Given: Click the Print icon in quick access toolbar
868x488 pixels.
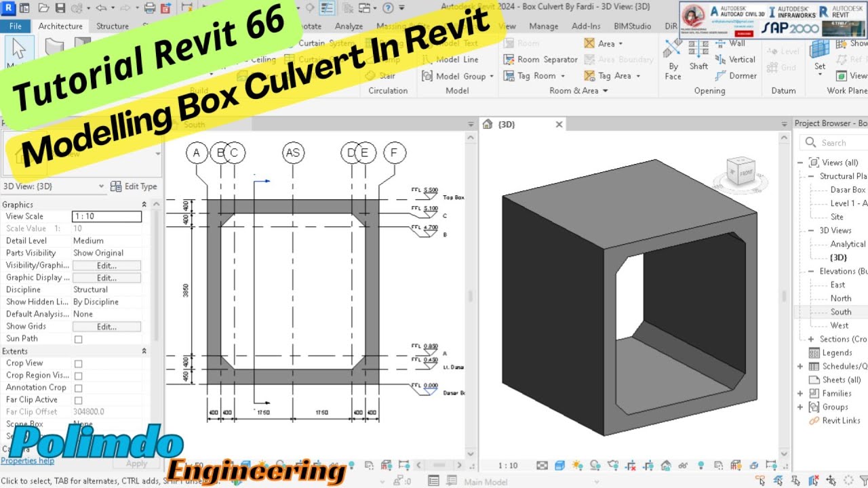Looking at the screenshot, I should tap(150, 8).
